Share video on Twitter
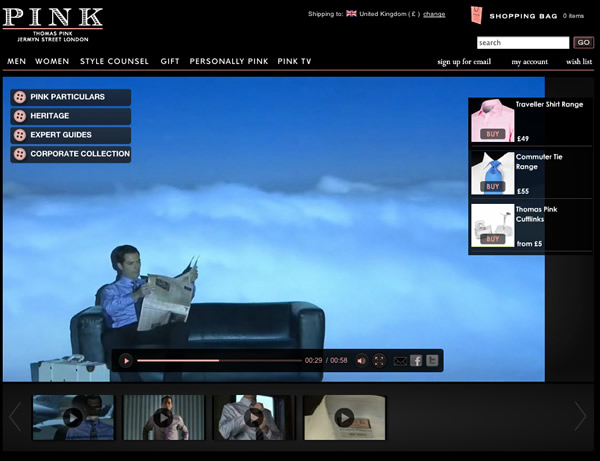This screenshot has height=461, width=600. click(x=432, y=360)
